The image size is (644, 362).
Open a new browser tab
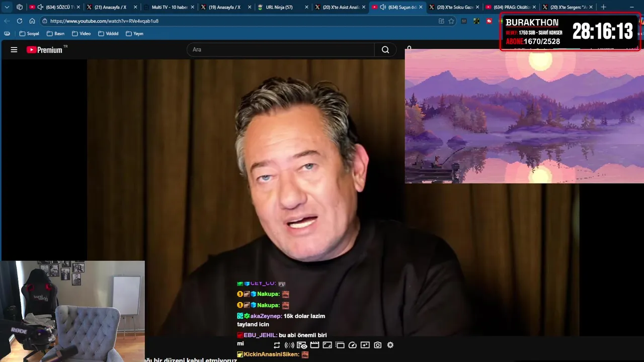pyautogui.click(x=603, y=7)
